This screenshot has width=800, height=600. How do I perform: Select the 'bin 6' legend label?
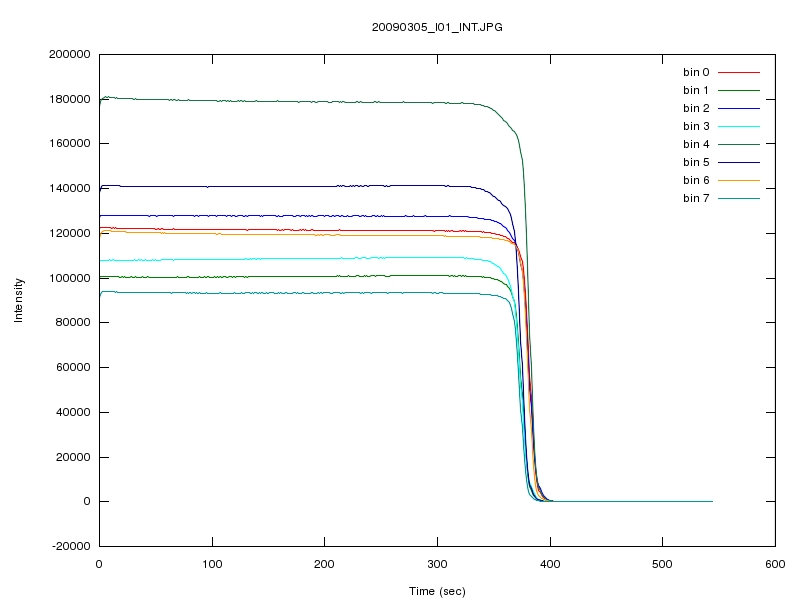[x=696, y=180]
